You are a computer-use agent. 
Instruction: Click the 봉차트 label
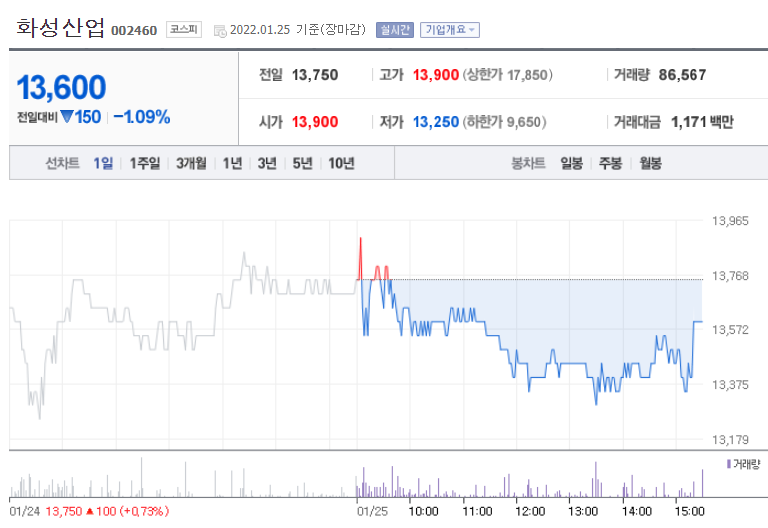[x=528, y=163]
